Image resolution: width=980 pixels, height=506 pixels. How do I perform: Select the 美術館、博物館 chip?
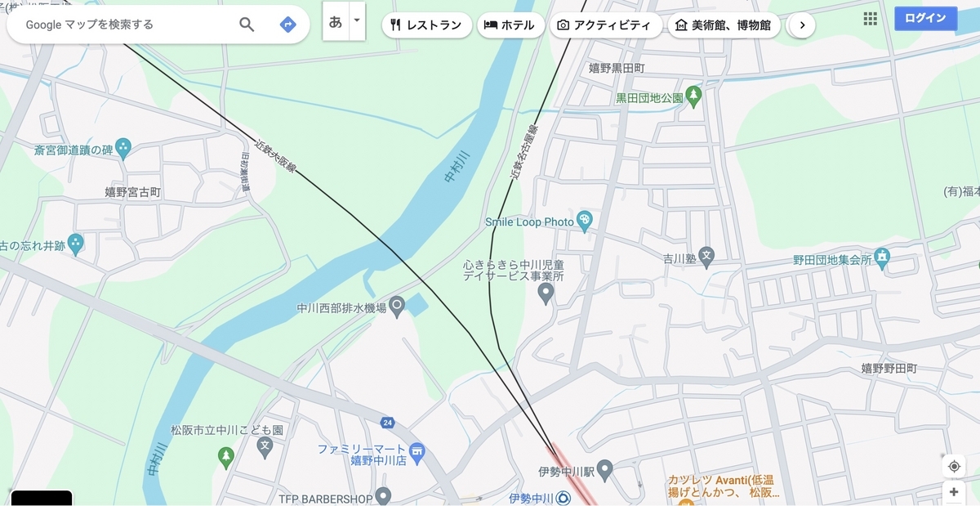click(724, 25)
